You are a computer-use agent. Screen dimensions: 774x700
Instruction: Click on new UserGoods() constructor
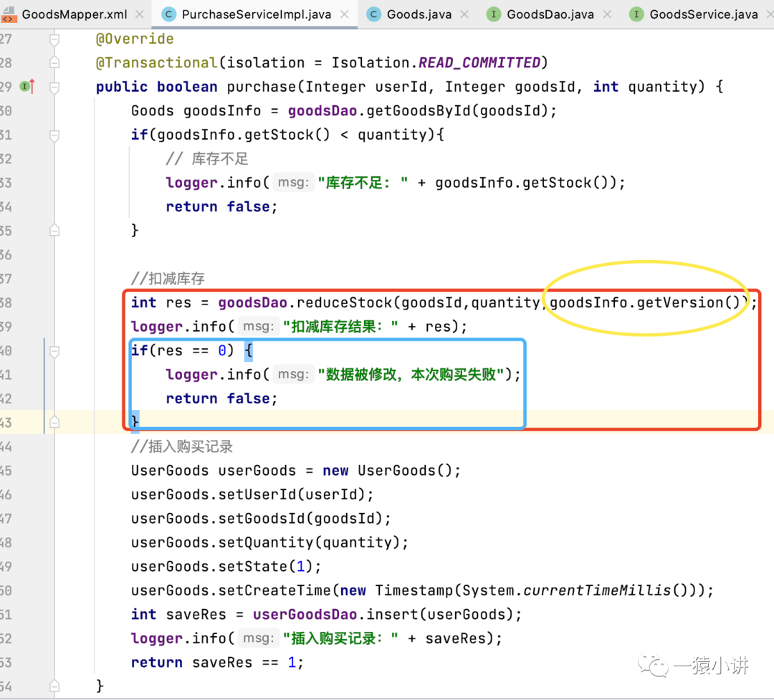[391, 471]
